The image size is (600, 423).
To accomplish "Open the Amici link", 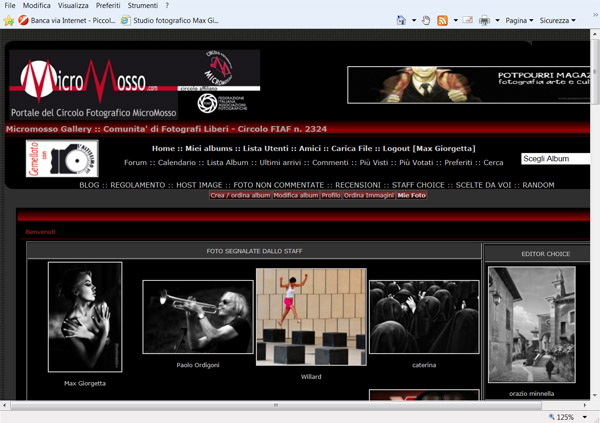I will tap(310, 149).
